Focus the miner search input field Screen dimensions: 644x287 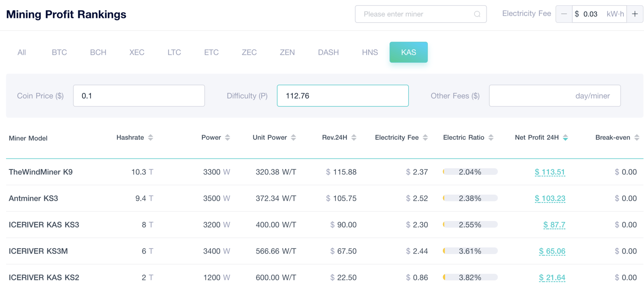coord(415,14)
